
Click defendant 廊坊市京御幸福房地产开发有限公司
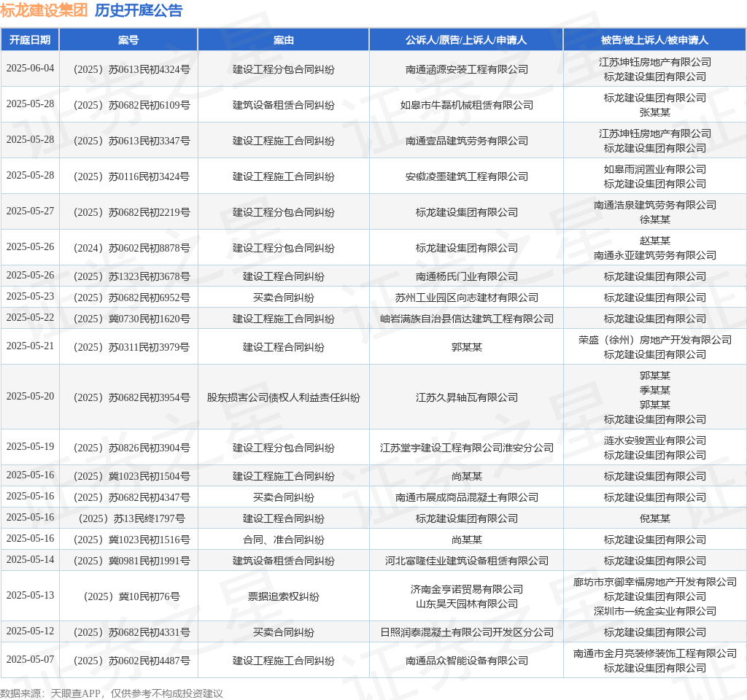[x=654, y=583]
